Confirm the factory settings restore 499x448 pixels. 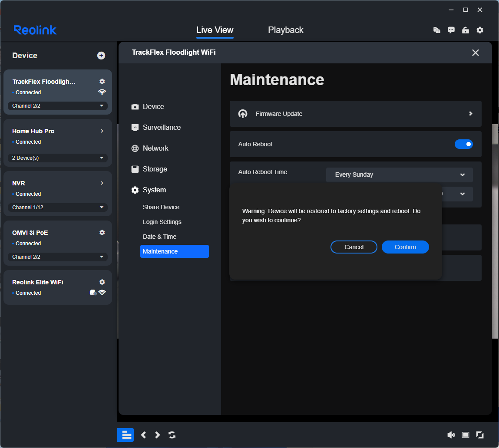point(405,247)
